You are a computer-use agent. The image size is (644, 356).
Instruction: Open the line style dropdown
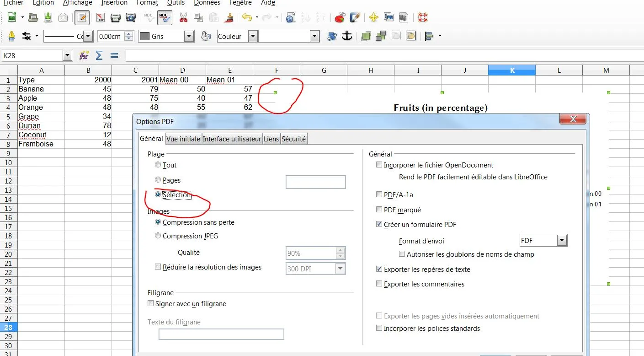point(89,36)
